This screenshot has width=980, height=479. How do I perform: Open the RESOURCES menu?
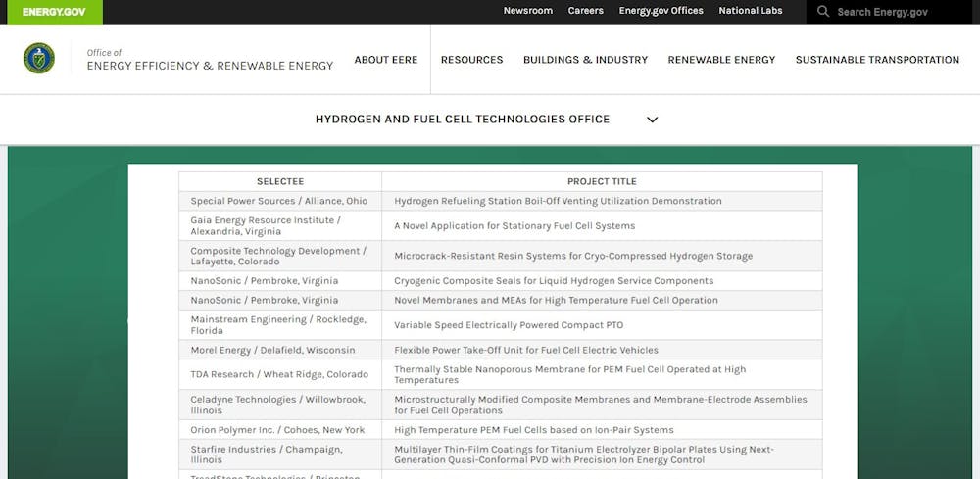pyautogui.click(x=471, y=60)
